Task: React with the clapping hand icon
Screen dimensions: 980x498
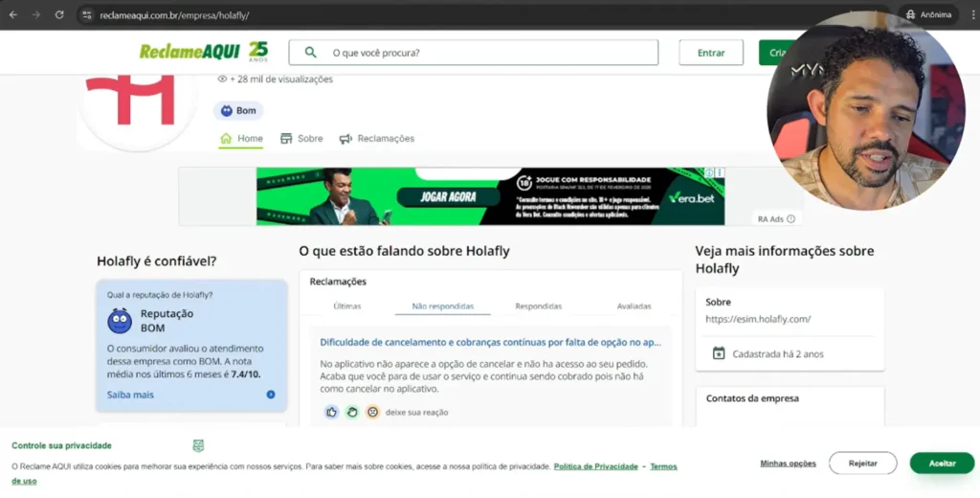Action: (352, 412)
